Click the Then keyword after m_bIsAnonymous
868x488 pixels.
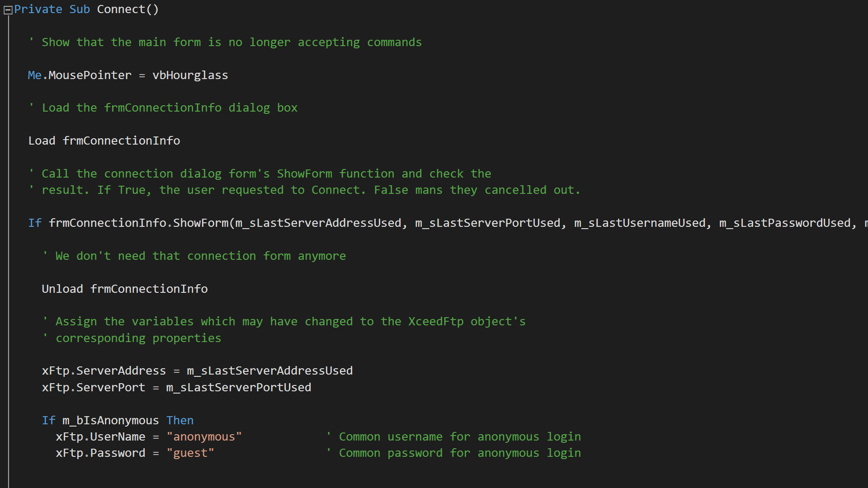click(x=180, y=421)
